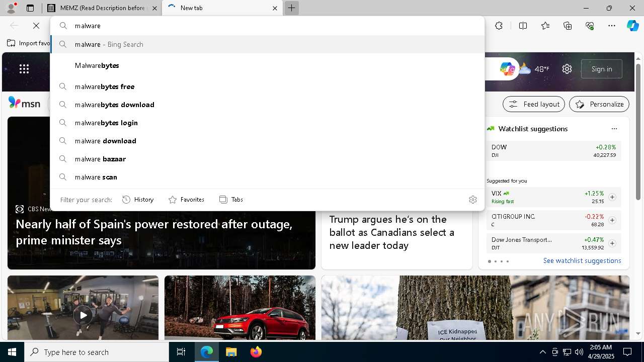
Task: Click the address bar containing malware
Action: click(x=268, y=26)
